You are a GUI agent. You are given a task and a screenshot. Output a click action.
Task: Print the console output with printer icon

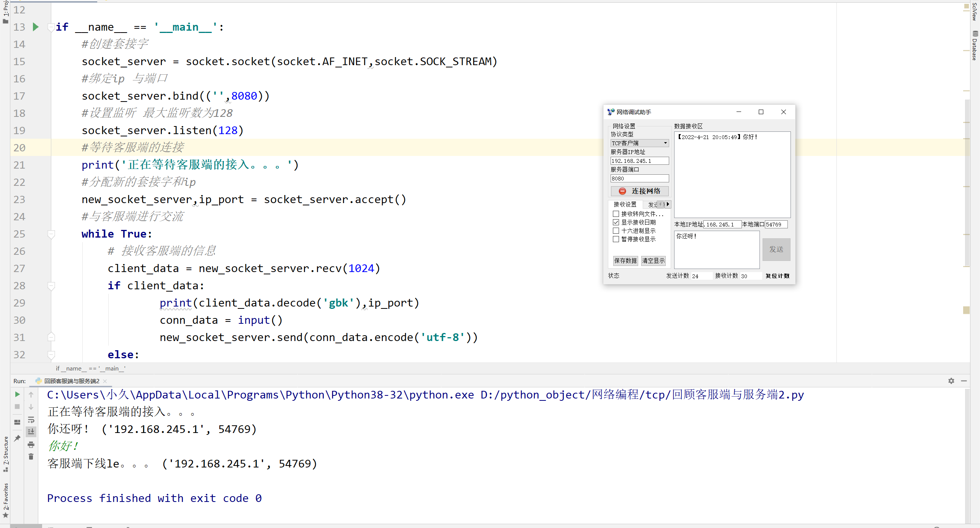(31, 444)
